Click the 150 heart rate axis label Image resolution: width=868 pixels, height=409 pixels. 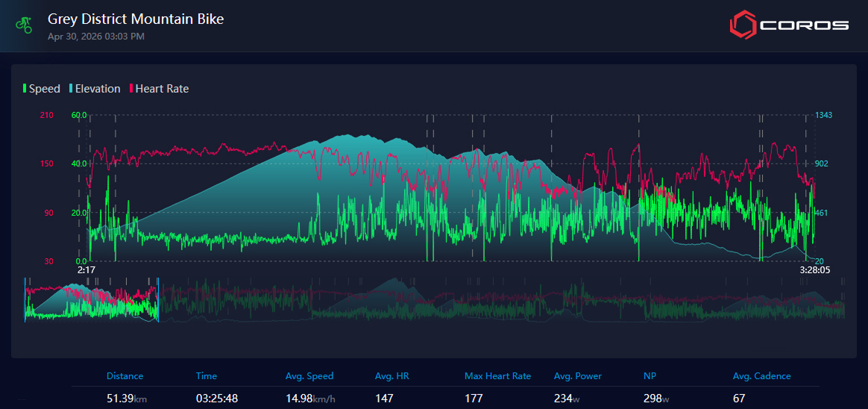click(46, 163)
